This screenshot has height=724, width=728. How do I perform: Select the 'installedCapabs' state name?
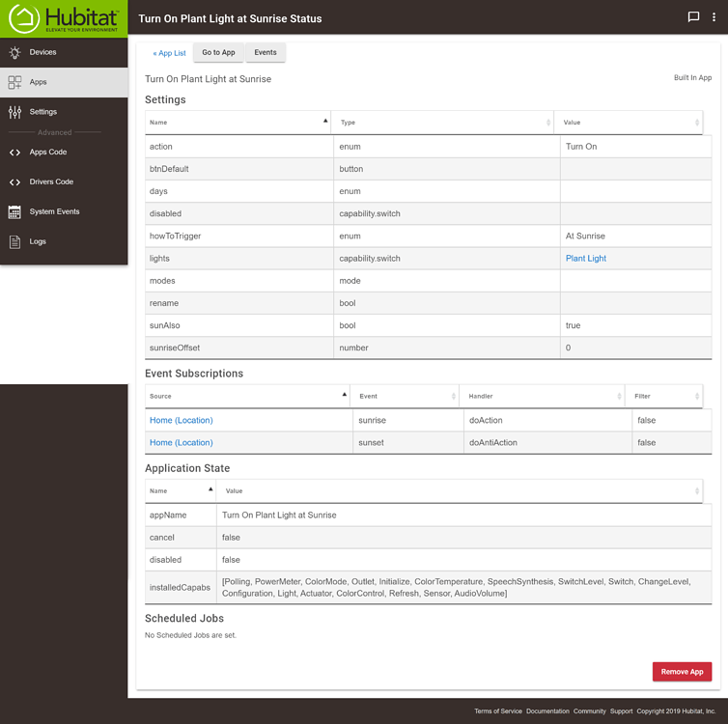(180, 588)
